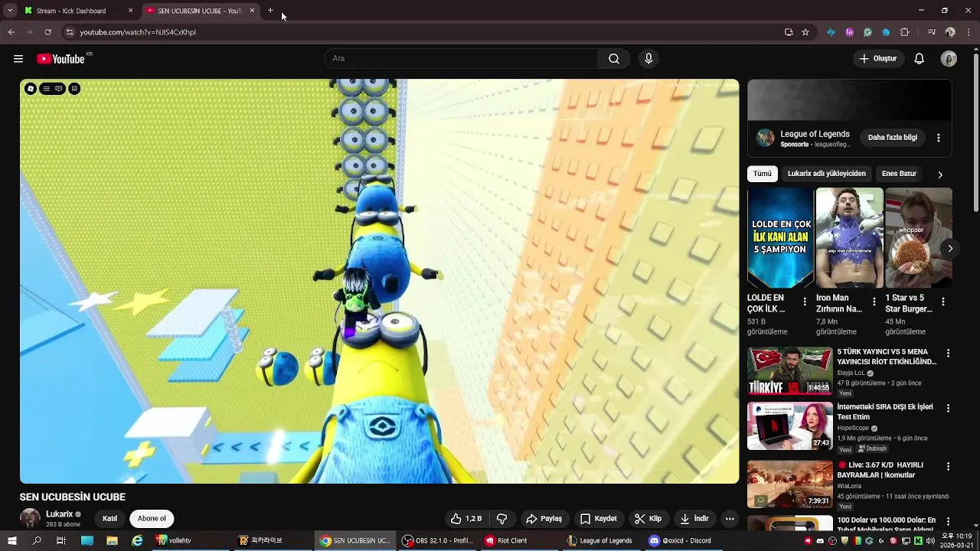Screen dimensions: 980x551
Task: Start voice search with the microphone icon
Action: [648, 59]
